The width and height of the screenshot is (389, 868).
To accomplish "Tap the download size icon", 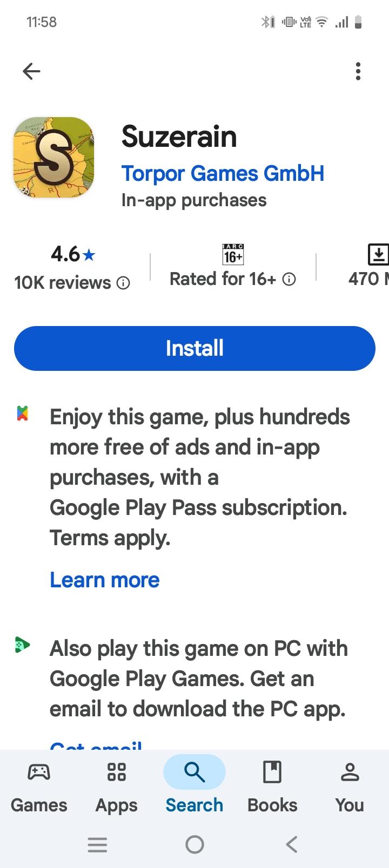I will (378, 254).
